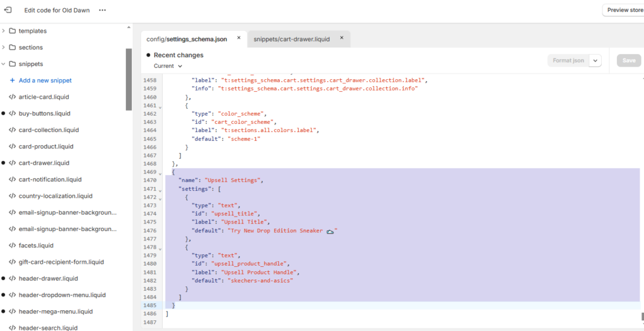The width and height of the screenshot is (644, 331).
Task: Collapse the snippets folder
Action: point(3,64)
